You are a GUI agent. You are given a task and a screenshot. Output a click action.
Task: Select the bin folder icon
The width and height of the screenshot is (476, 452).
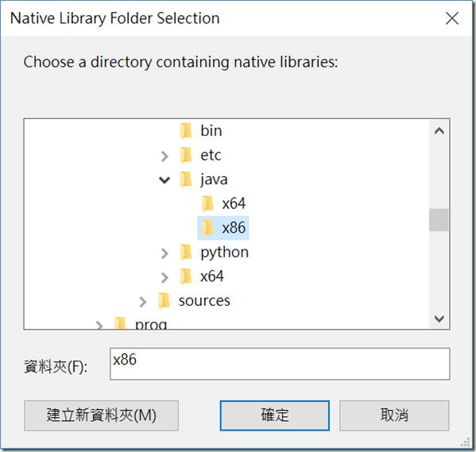[x=186, y=131]
